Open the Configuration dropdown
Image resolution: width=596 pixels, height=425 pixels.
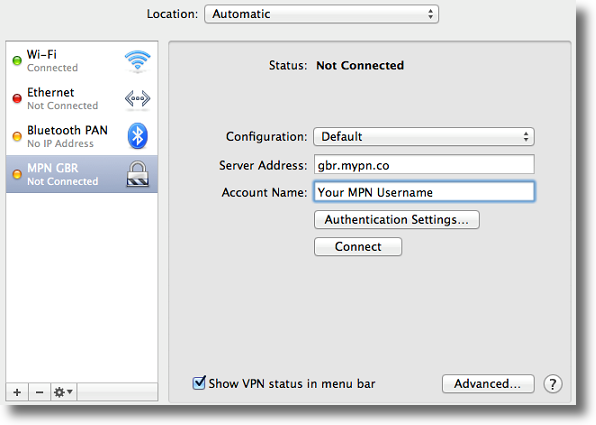[x=424, y=136]
